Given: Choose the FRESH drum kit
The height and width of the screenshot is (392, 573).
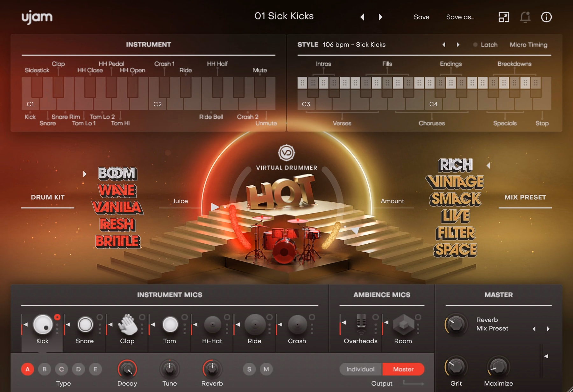Looking at the screenshot, I should click(x=117, y=224).
